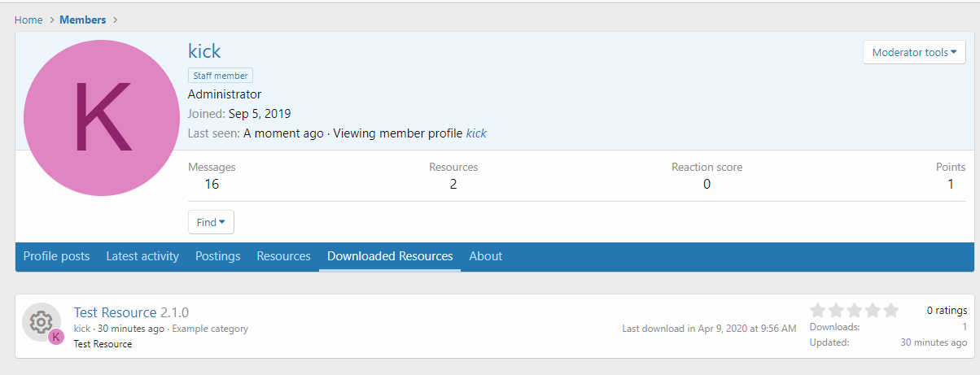Click the italic kick member profile link
The width and height of the screenshot is (980, 375).
coord(476,133)
